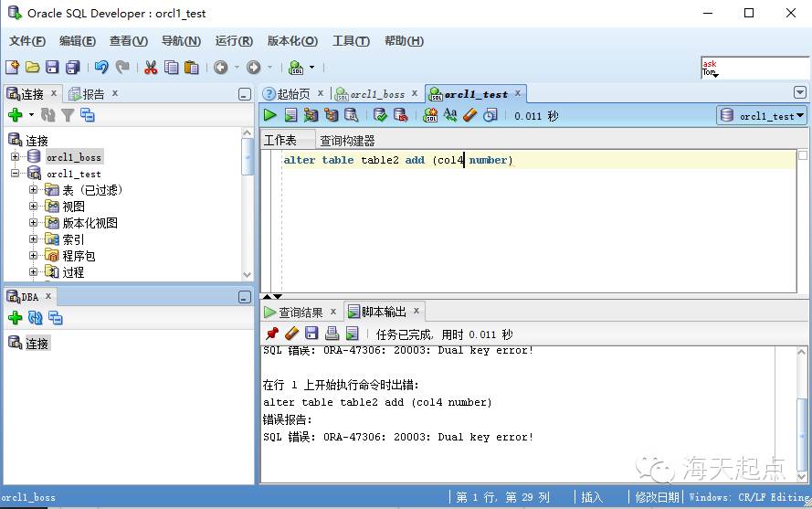Click inside the SQL editor statement line
The height and width of the screenshot is (509, 812).
tap(539, 160)
